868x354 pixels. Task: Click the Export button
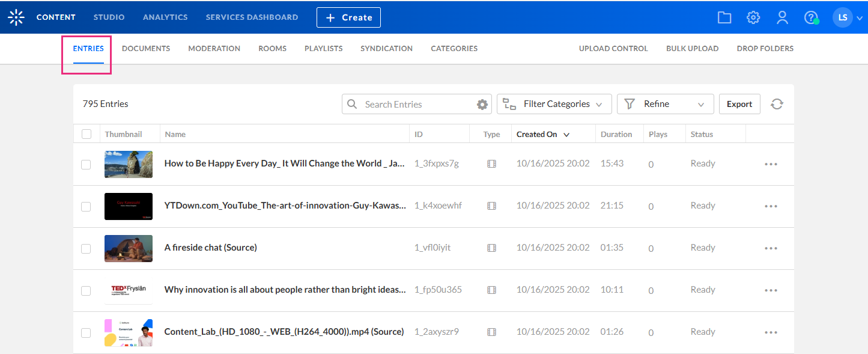pyautogui.click(x=739, y=104)
